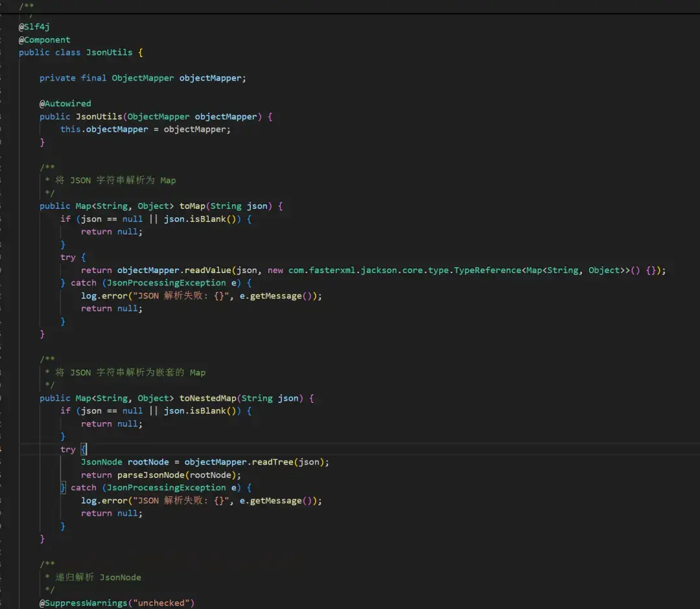Click the readTree method call

(x=273, y=462)
